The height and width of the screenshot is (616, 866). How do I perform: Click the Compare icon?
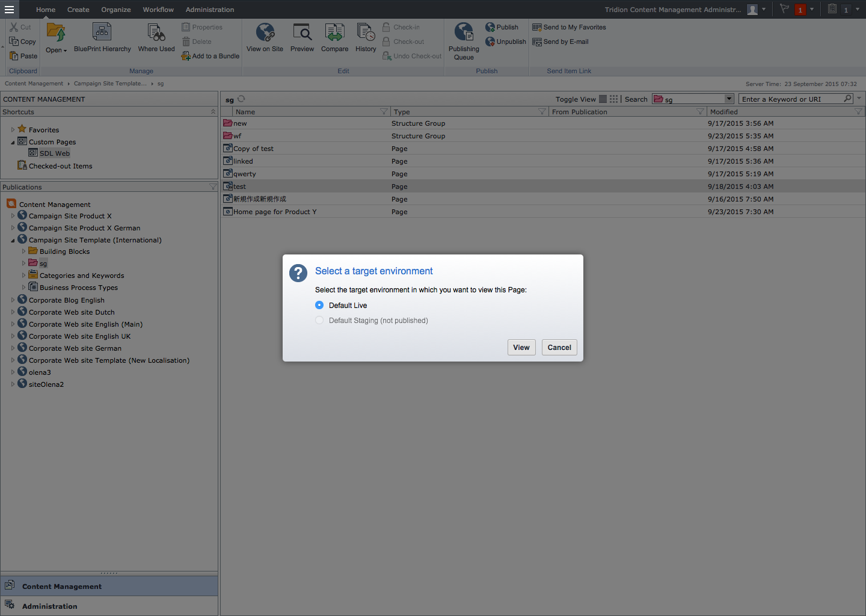pos(334,33)
